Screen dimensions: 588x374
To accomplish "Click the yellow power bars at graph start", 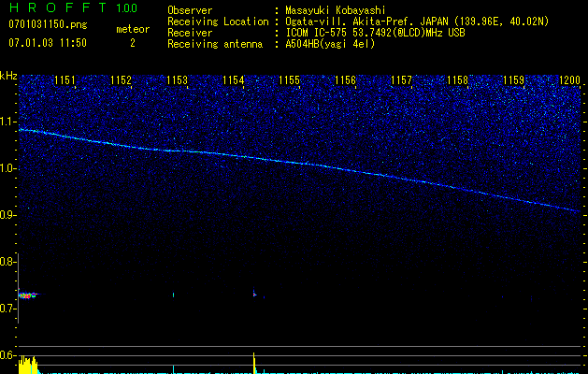I will tap(28, 365).
